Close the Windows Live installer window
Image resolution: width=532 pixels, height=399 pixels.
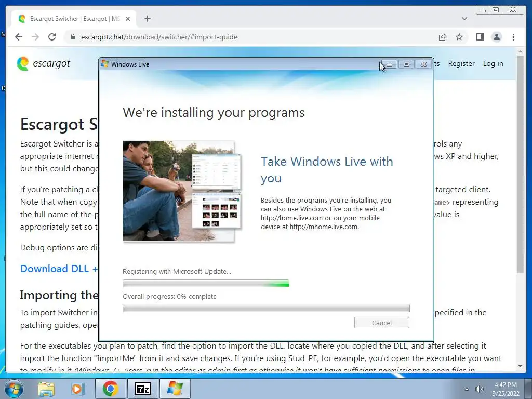pyautogui.click(x=423, y=64)
